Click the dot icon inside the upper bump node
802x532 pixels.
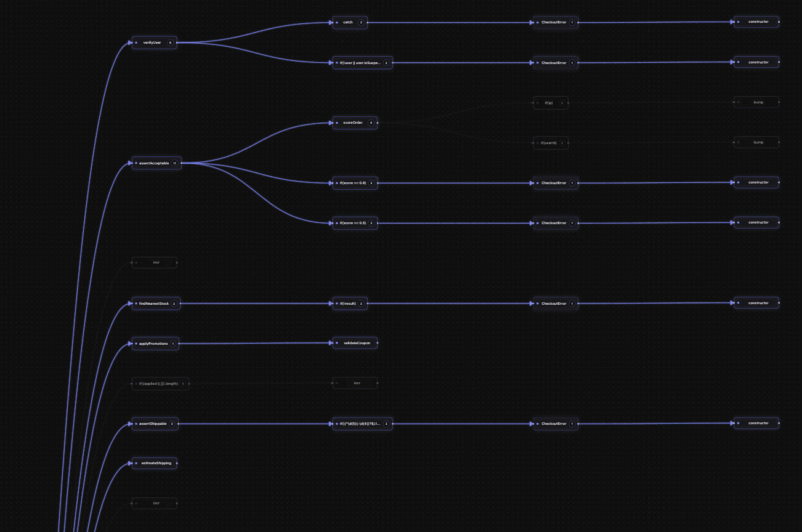[738, 102]
